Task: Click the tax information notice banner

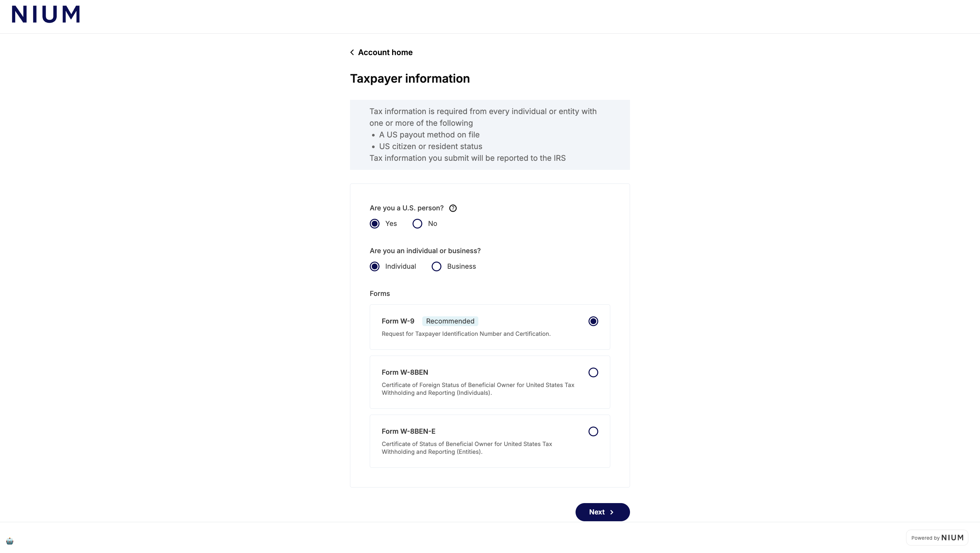Action: click(x=490, y=135)
